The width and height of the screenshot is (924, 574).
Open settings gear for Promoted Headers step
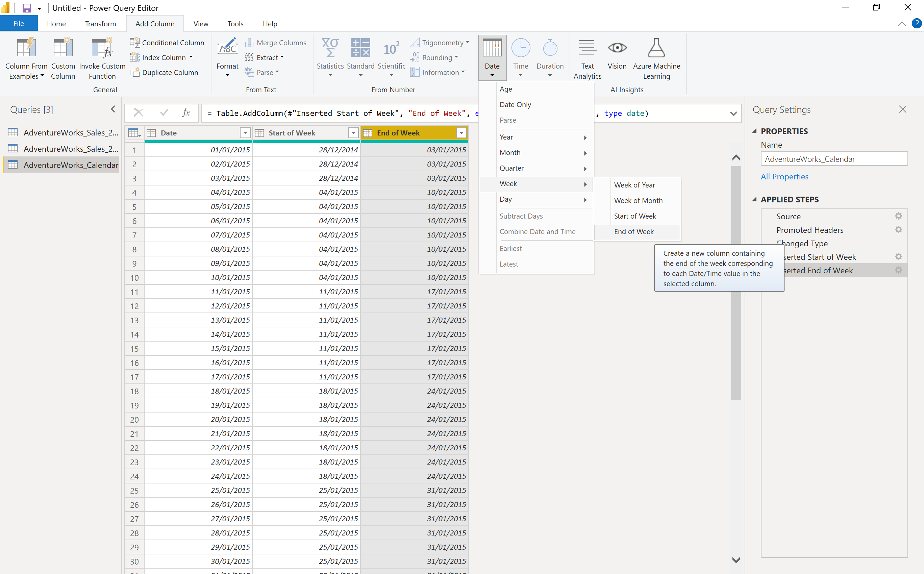[898, 230]
